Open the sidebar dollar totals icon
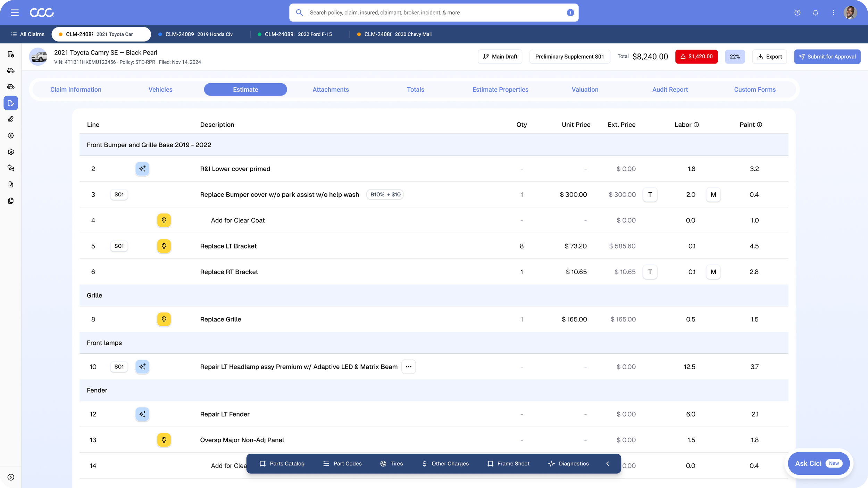 (x=11, y=136)
